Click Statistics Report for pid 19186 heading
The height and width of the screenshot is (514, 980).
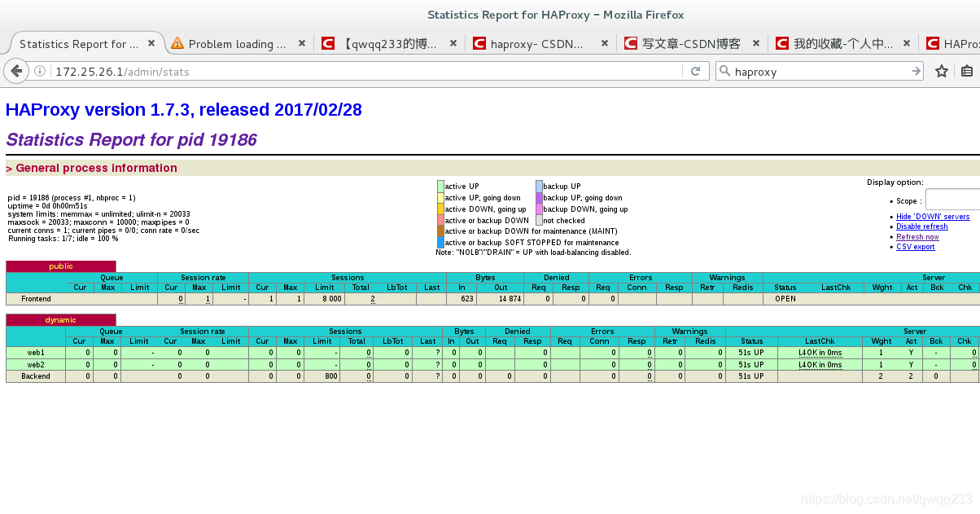[x=131, y=140]
